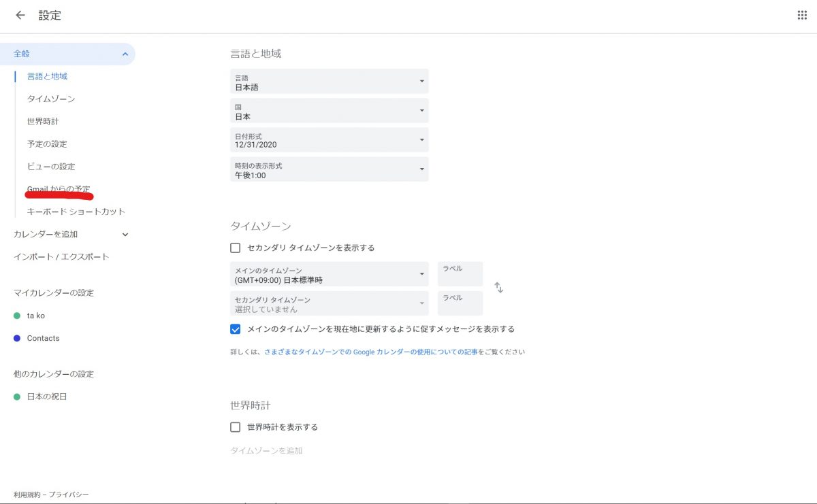Click タイムゾーンを追加 button
Viewport: 817px width, 504px height.
click(266, 450)
